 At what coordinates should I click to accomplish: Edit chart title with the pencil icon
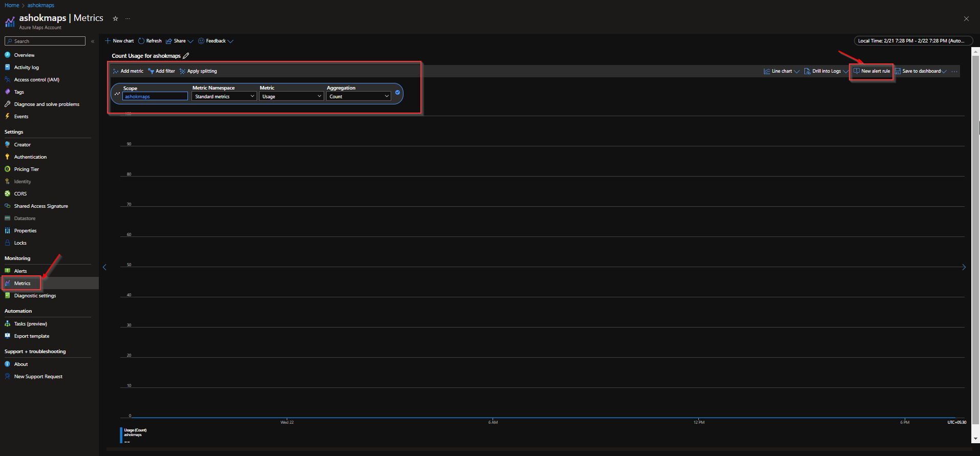click(x=186, y=56)
